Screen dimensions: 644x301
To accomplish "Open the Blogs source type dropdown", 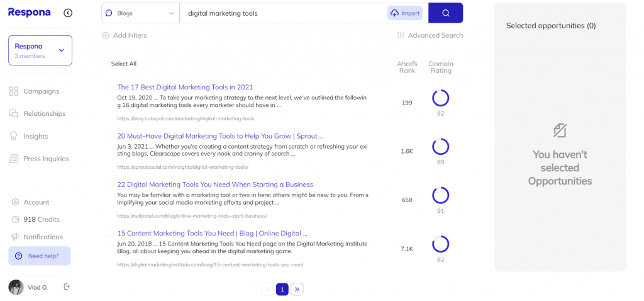I will 140,13.
